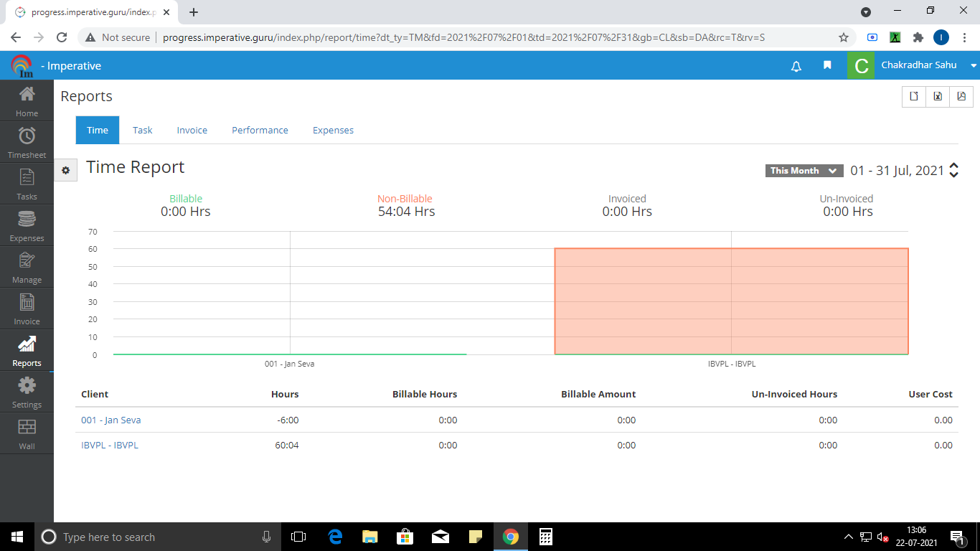980x551 pixels.
Task: Export report as PDF file
Action: click(x=961, y=96)
